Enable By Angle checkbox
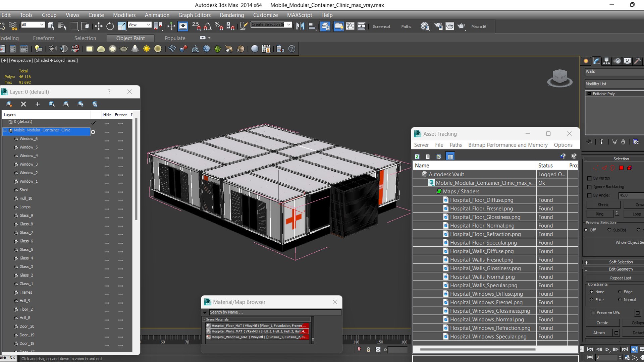The width and height of the screenshot is (644, 362). [589, 195]
